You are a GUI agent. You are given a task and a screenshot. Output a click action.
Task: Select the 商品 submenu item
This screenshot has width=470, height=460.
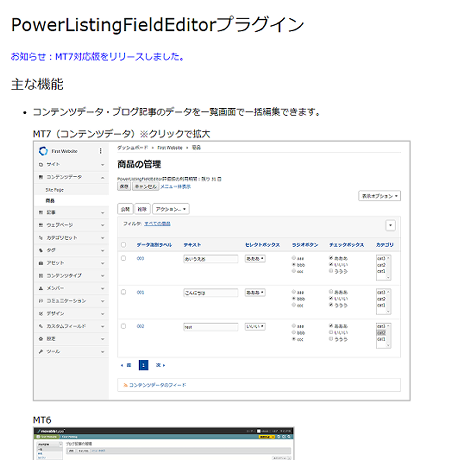coord(50,201)
